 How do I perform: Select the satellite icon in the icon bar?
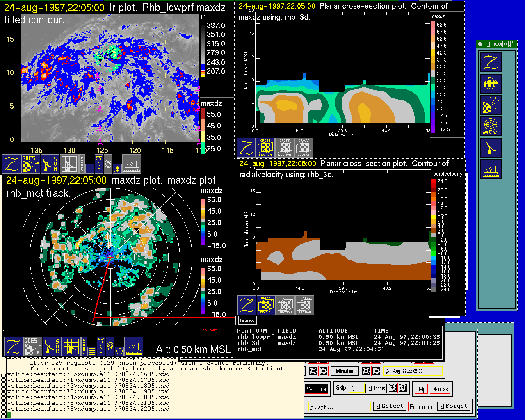click(x=491, y=105)
